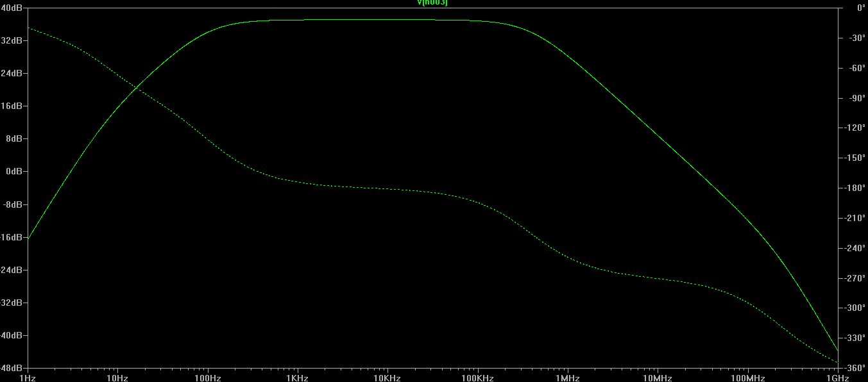Click the 1Hz frequency axis label
This screenshot has height=382, width=868.
coord(28,378)
